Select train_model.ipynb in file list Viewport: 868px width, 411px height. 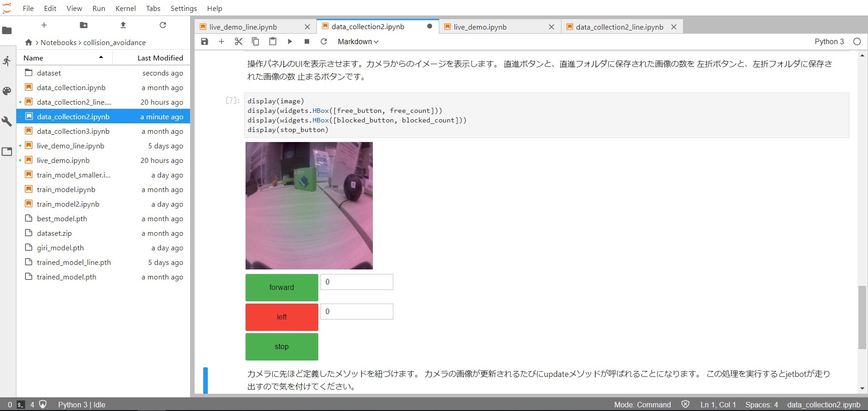pyautogui.click(x=103, y=189)
